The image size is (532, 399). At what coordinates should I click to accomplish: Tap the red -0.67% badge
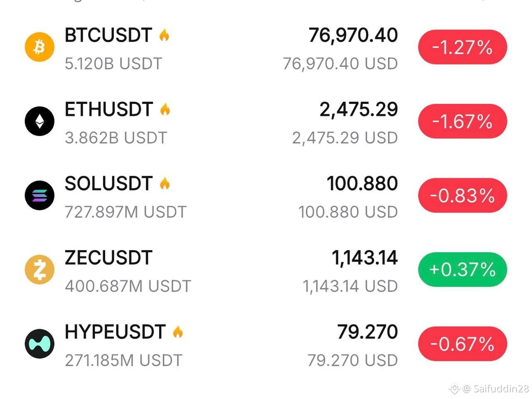463,344
